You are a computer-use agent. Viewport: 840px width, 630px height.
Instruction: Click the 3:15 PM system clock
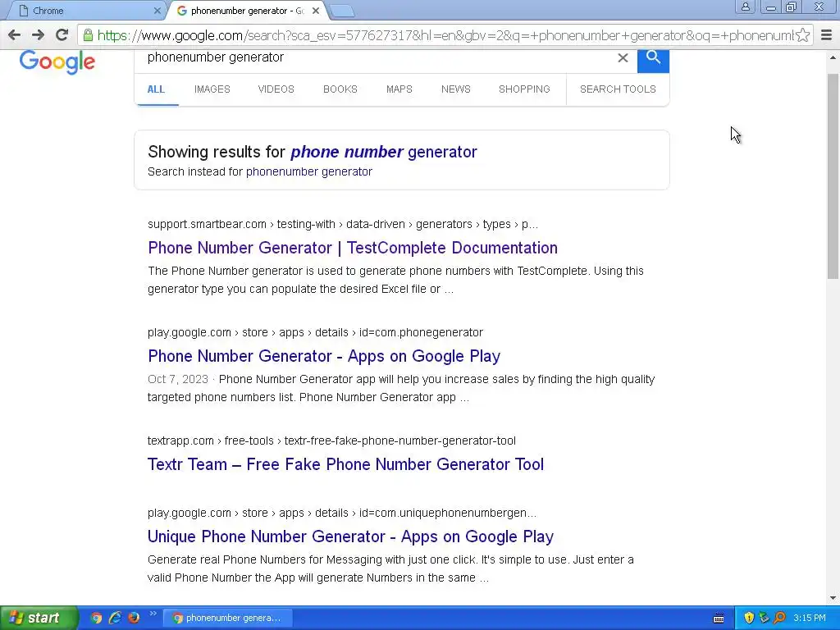[810, 619]
